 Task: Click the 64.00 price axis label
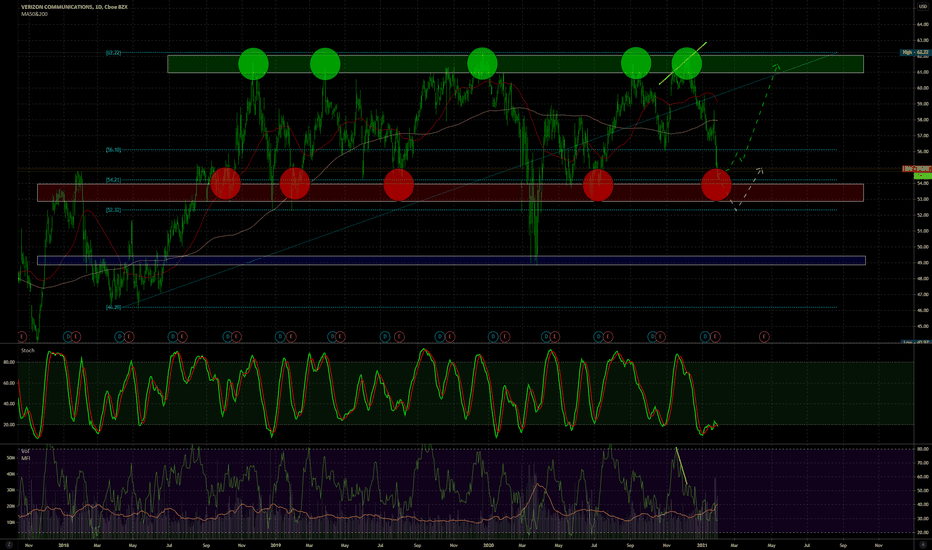[922, 24]
